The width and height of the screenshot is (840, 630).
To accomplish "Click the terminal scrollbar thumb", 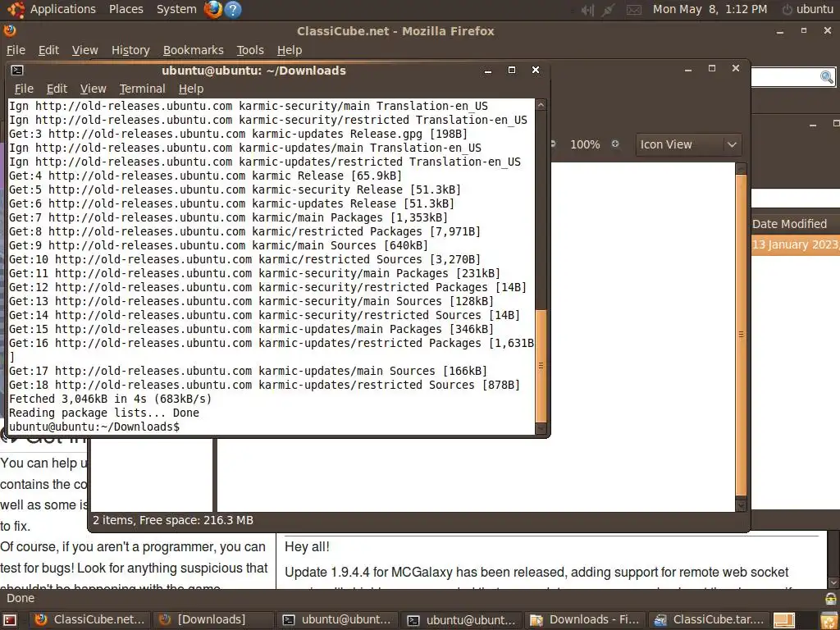I will 541,366.
